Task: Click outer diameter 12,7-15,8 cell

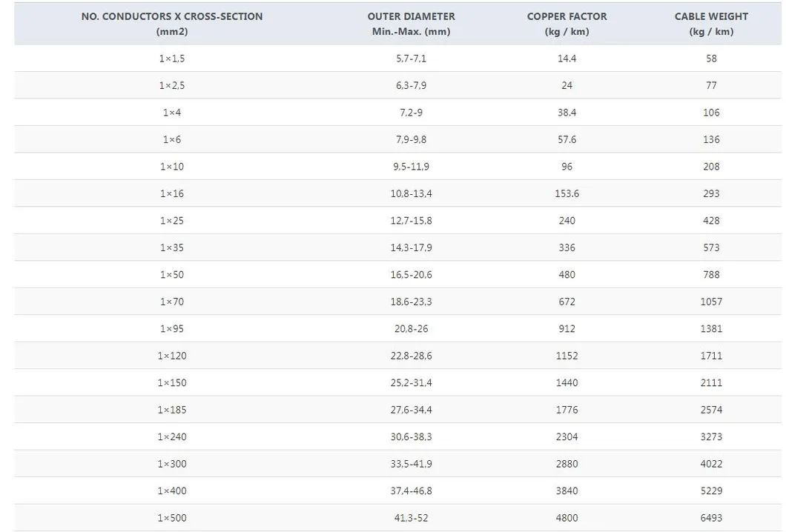Action: (x=411, y=221)
